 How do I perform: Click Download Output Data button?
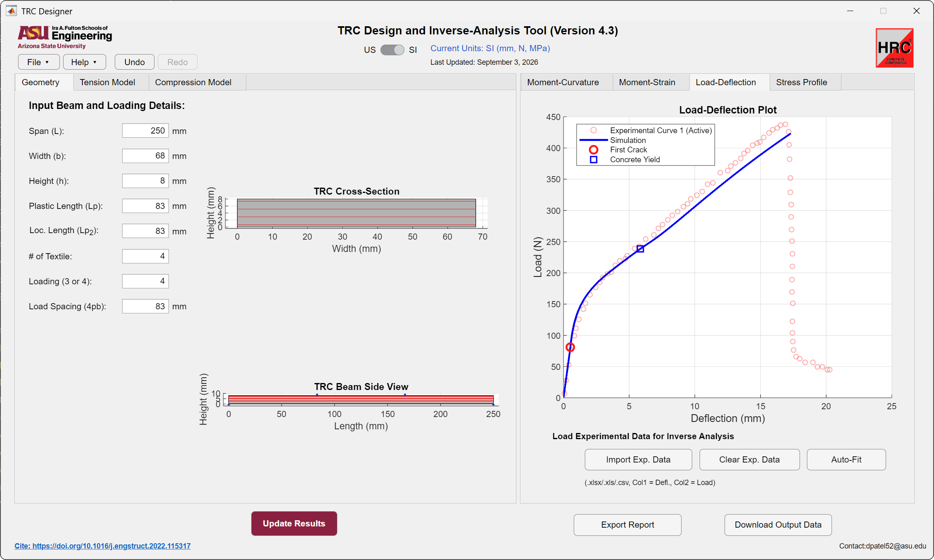pyautogui.click(x=778, y=525)
